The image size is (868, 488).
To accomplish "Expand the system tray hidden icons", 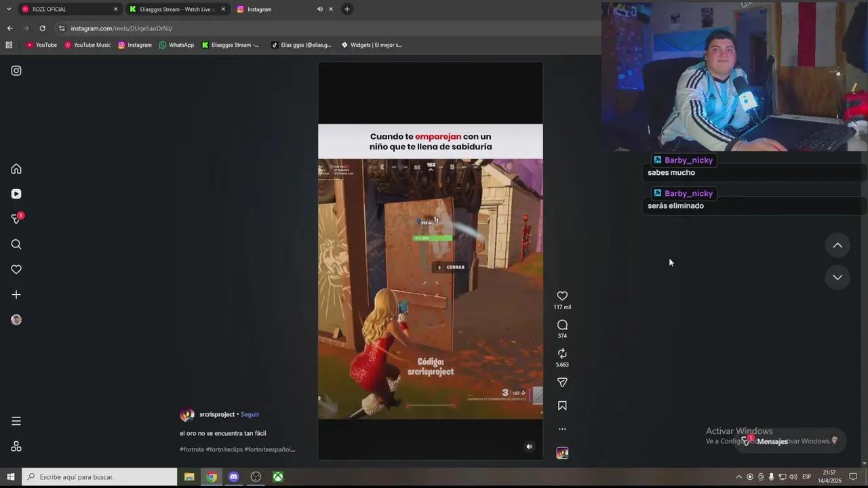I will 738,476.
